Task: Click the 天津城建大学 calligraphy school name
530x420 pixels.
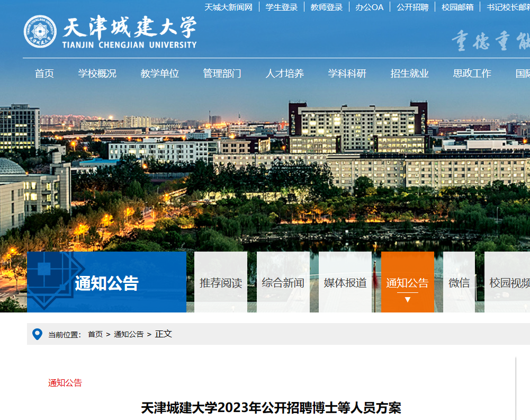Action: point(130,26)
